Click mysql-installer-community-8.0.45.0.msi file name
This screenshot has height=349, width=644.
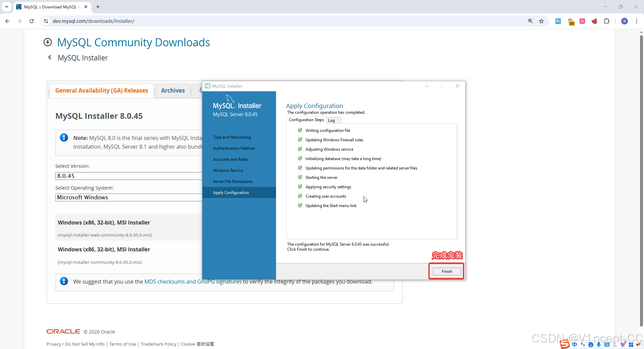[x=100, y=262]
